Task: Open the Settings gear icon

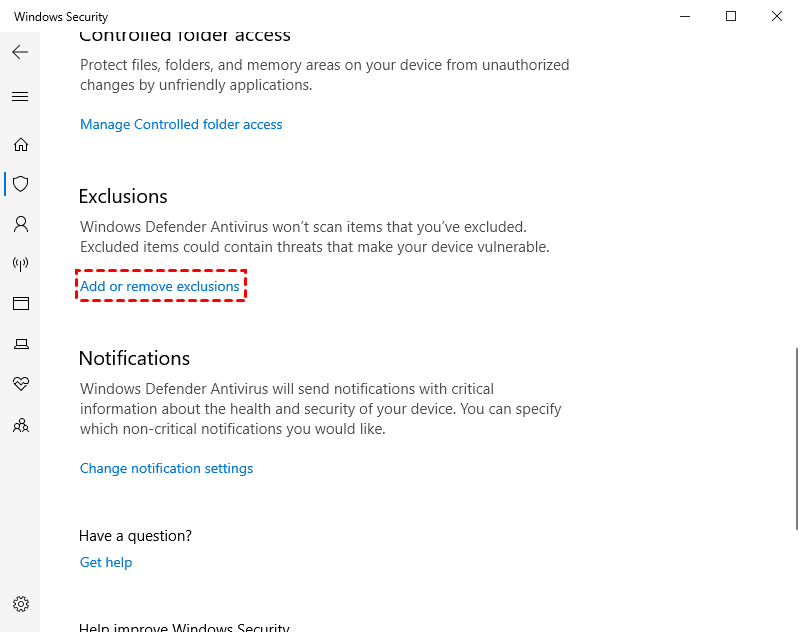Action: point(20,604)
